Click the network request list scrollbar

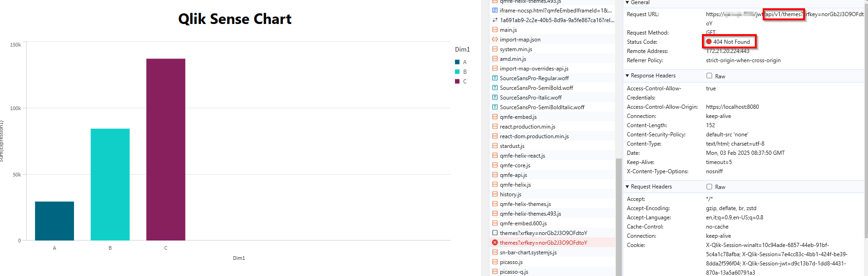click(x=619, y=217)
